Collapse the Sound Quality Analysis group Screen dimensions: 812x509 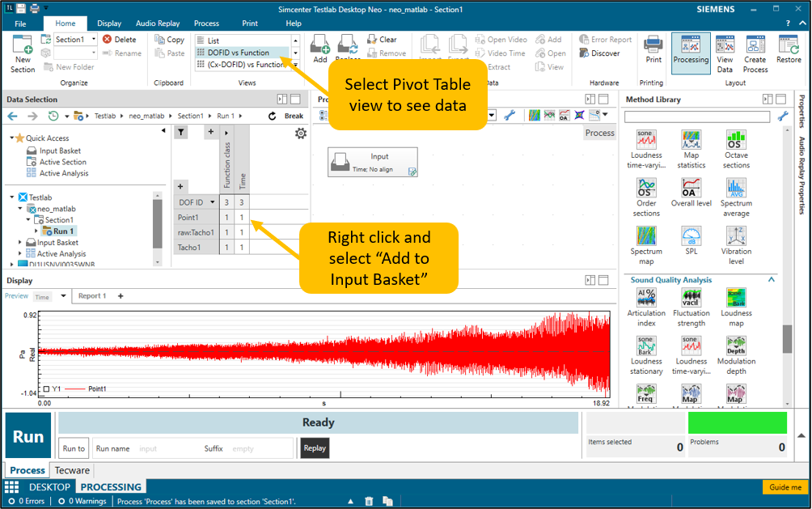(771, 280)
